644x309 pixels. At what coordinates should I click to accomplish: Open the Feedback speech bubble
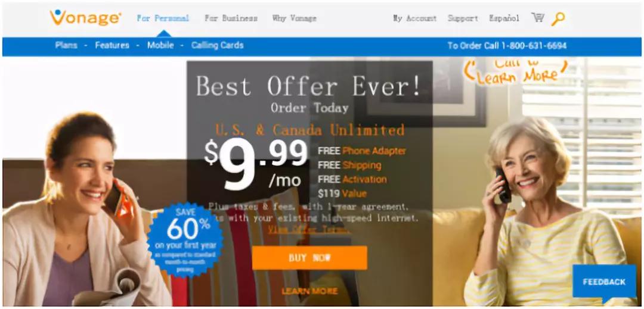click(x=604, y=283)
